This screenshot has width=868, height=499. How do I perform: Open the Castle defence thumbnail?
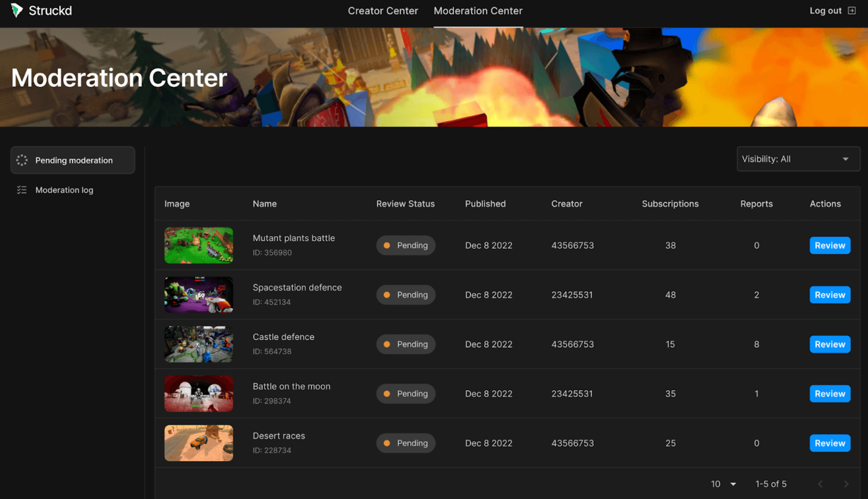[x=199, y=344]
